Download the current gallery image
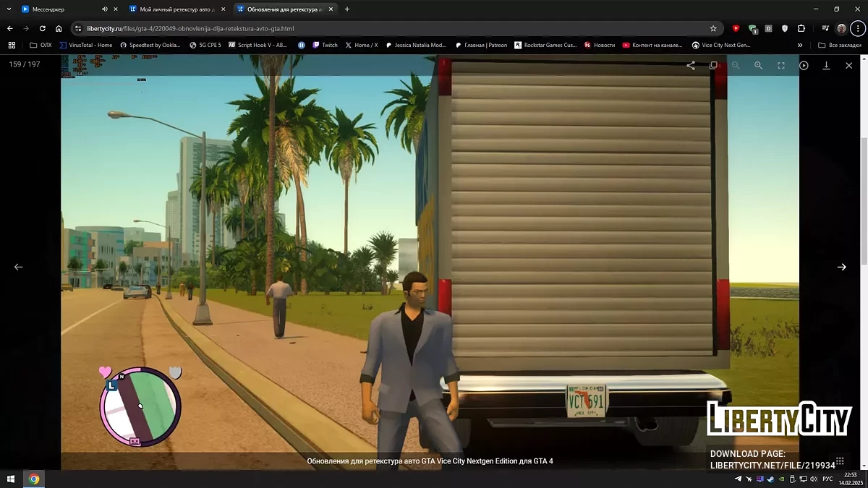This screenshot has height=488, width=868. [x=826, y=65]
